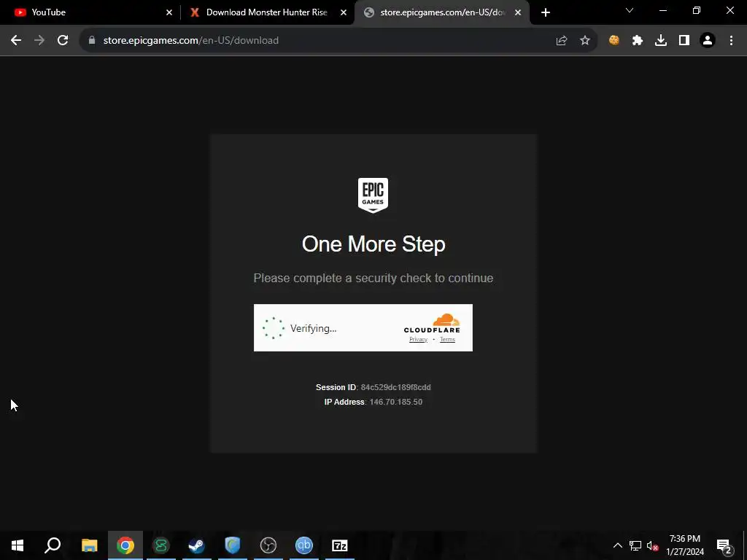
Task: Click the muted volume tray icon
Action: point(653,545)
